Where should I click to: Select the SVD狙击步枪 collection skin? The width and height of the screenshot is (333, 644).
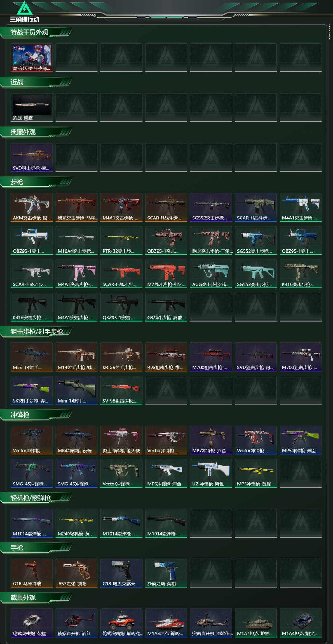click(32, 157)
